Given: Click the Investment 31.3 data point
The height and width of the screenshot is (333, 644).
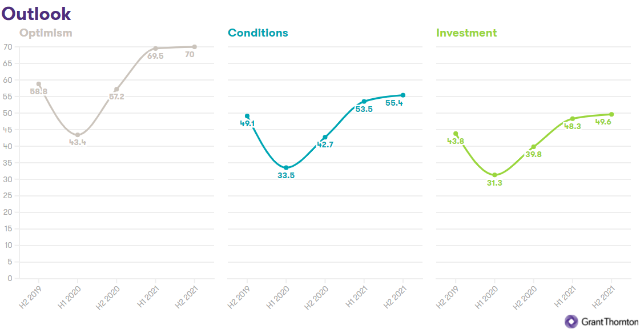Looking at the screenshot, I should click(494, 175).
